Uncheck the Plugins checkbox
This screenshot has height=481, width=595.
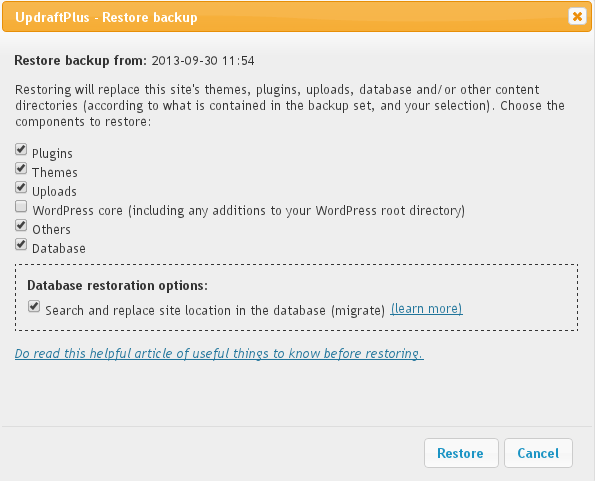coord(21,149)
